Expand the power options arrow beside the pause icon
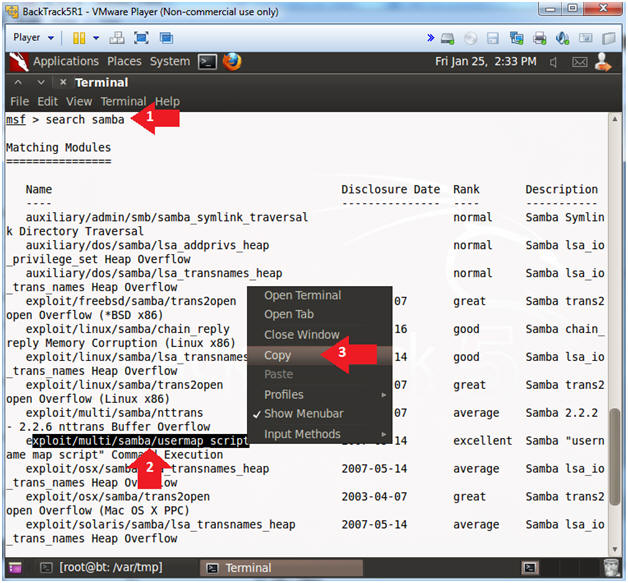 [96, 38]
